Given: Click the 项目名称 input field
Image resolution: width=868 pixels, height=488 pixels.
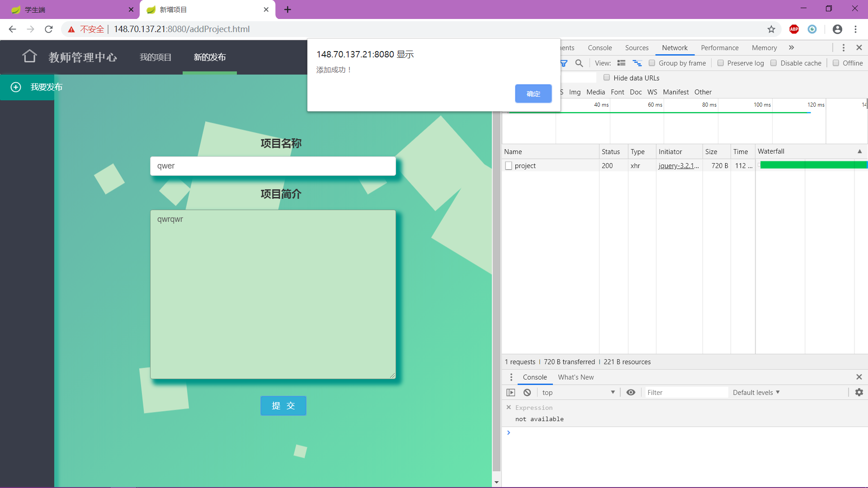Looking at the screenshot, I should (273, 166).
